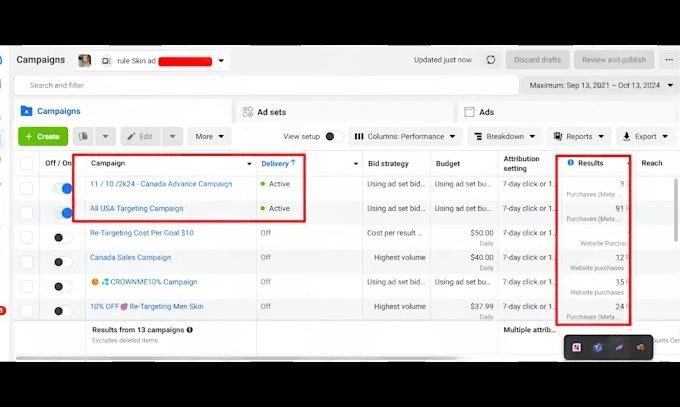Open the All USA Targeting Campaign link
The width and height of the screenshot is (680, 407).
(137, 209)
